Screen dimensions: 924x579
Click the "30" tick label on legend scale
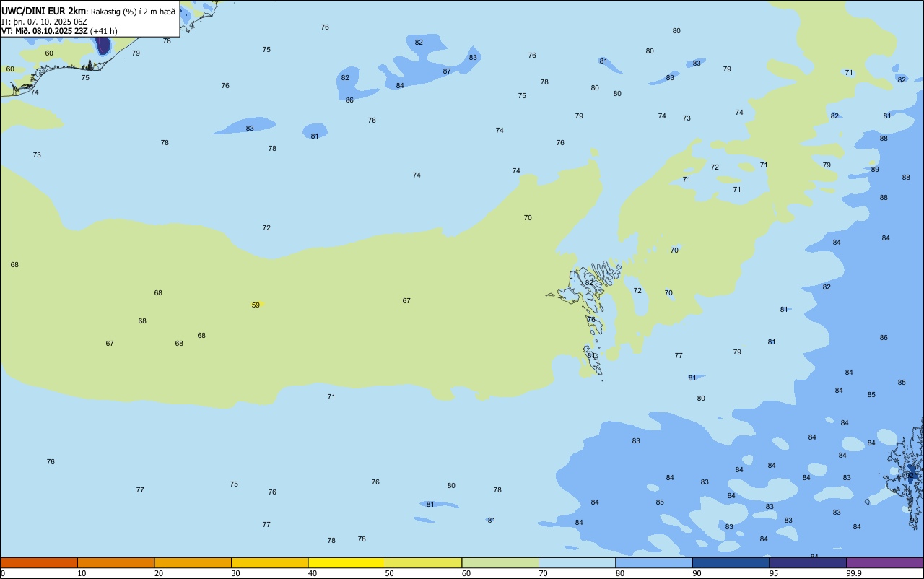coord(236,573)
